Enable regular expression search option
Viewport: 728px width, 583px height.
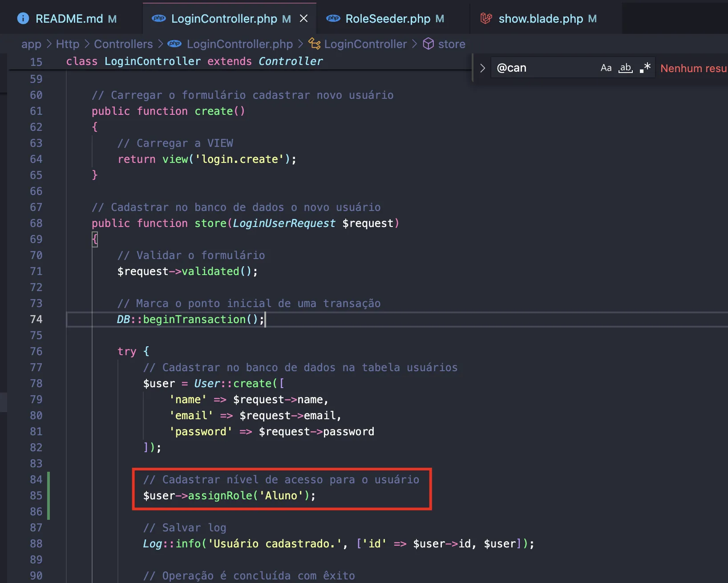[x=645, y=68]
